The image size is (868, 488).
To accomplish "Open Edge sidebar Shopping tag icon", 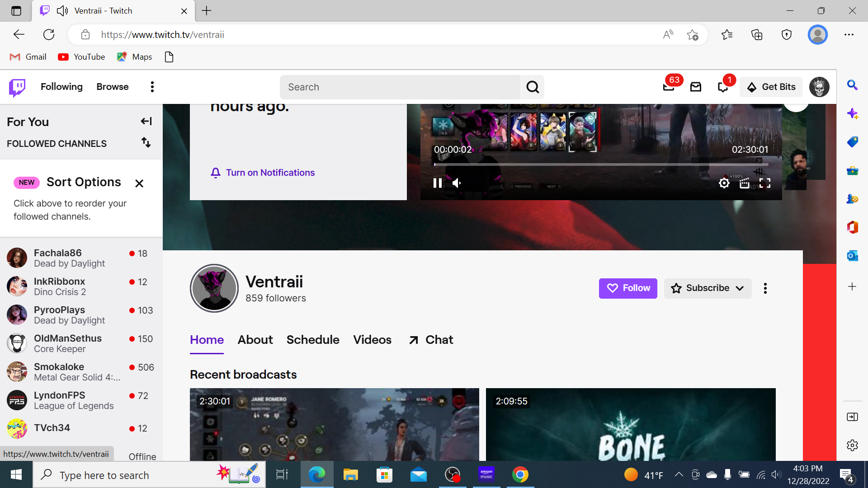I will [852, 142].
